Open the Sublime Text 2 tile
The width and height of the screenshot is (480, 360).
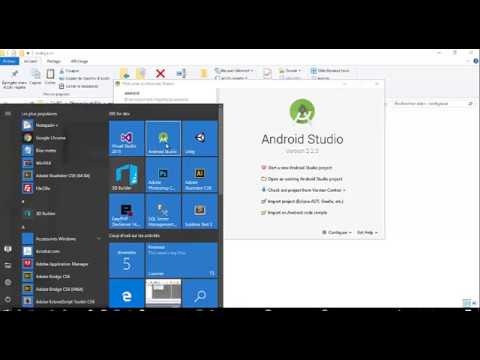[x=200, y=212]
